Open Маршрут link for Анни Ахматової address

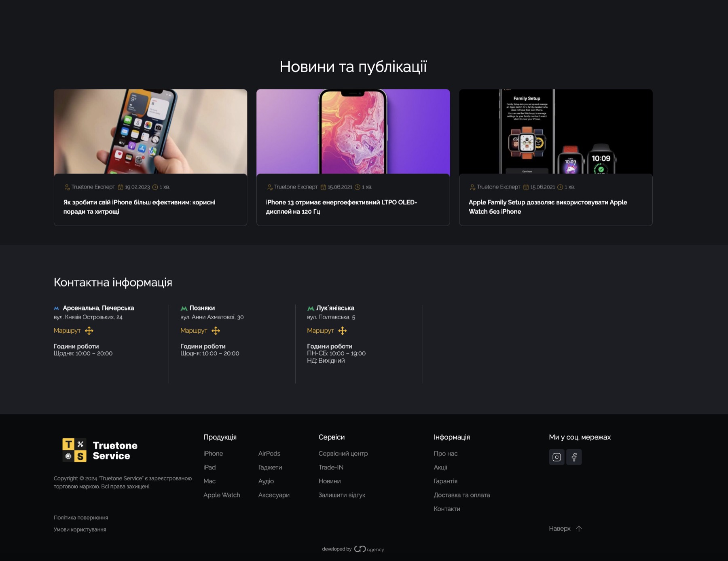(194, 331)
